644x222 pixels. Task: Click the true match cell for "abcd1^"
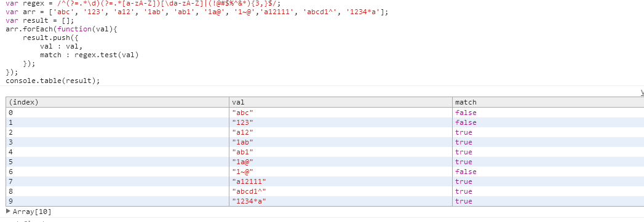(x=548, y=191)
